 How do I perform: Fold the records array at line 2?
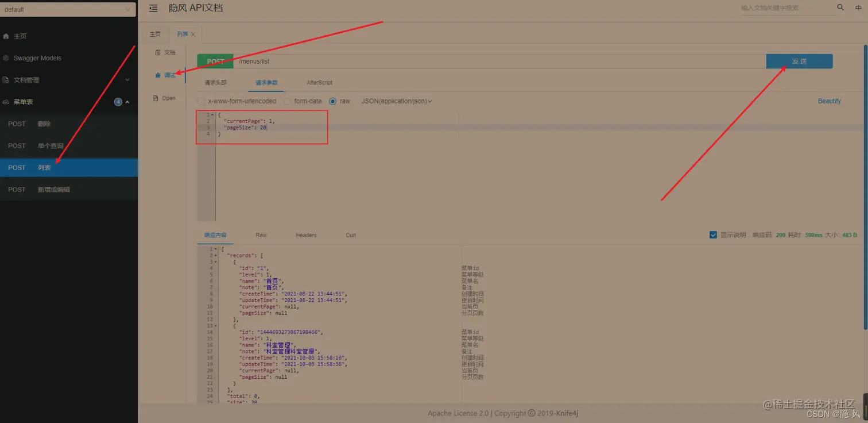click(x=216, y=255)
